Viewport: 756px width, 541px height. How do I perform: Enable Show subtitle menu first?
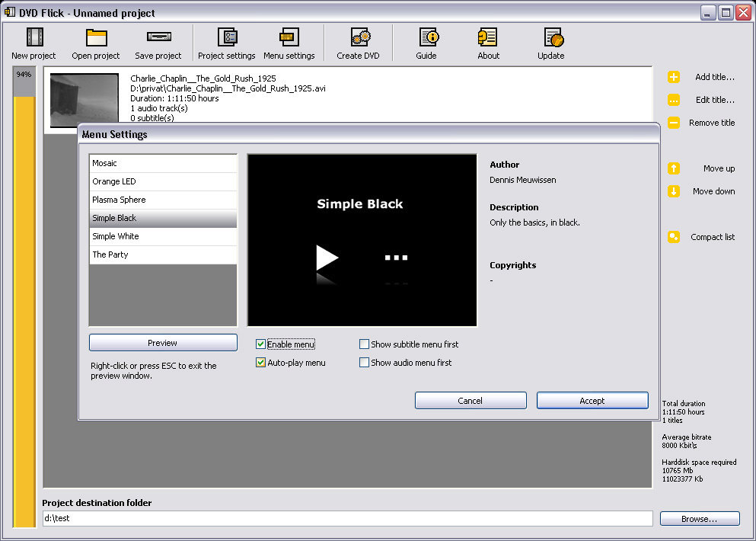365,344
